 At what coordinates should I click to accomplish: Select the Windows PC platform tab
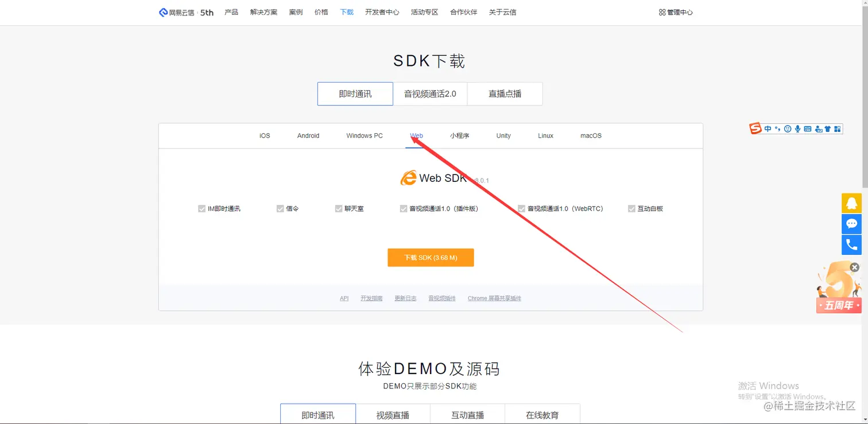(x=365, y=136)
